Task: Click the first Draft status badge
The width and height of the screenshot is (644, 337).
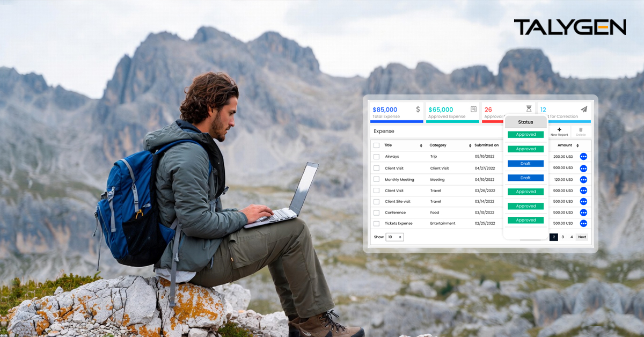Action: click(525, 164)
